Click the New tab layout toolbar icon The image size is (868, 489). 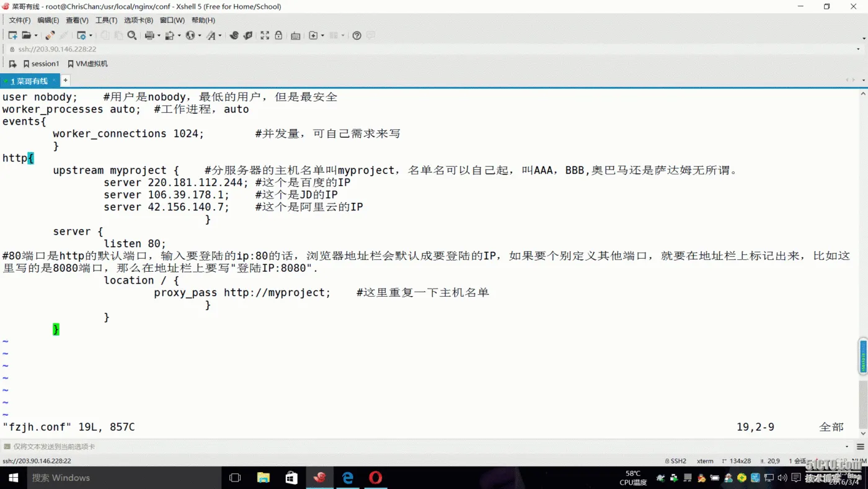pos(313,35)
